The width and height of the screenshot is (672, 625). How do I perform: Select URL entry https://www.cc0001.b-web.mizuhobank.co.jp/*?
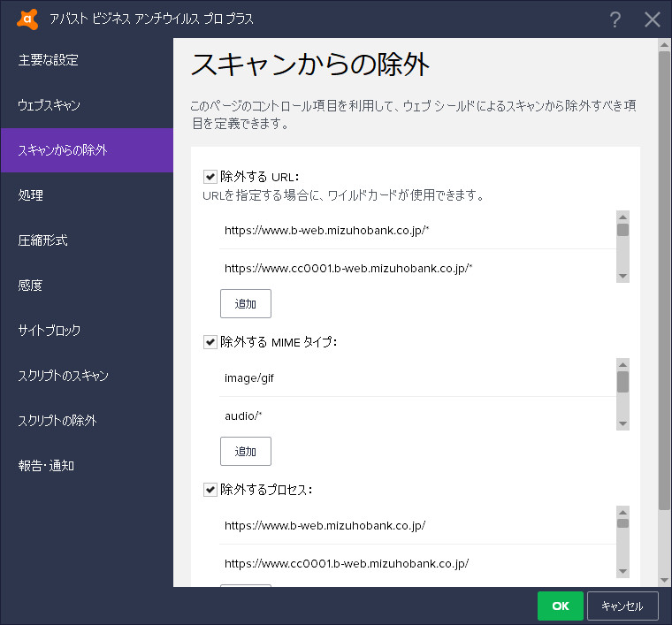pyautogui.click(x=417, y=268)
